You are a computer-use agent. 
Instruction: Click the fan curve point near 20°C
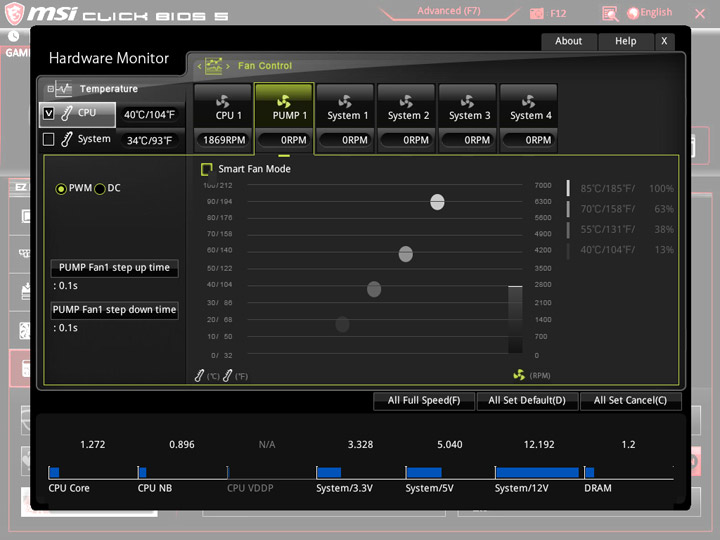[342, 324]
